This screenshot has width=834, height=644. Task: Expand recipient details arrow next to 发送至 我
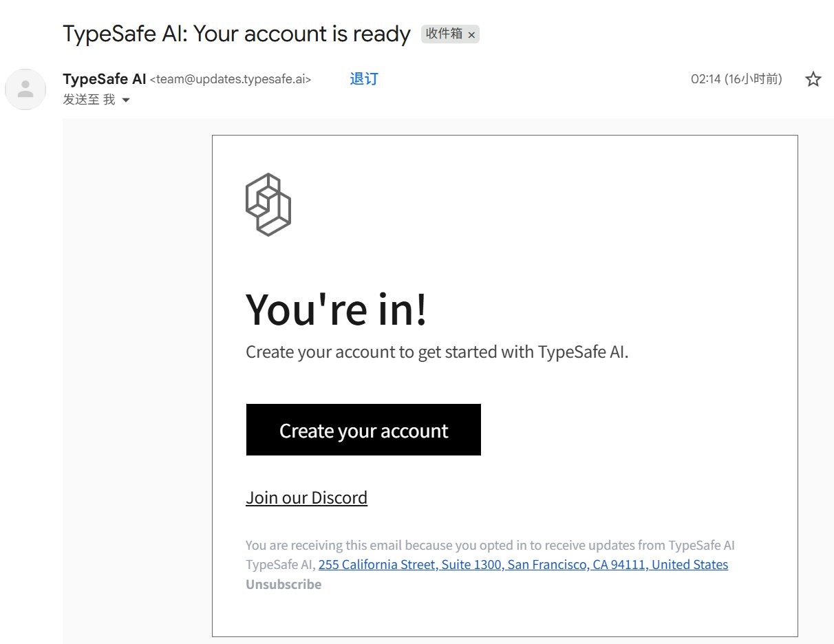(x=125, y=100)
